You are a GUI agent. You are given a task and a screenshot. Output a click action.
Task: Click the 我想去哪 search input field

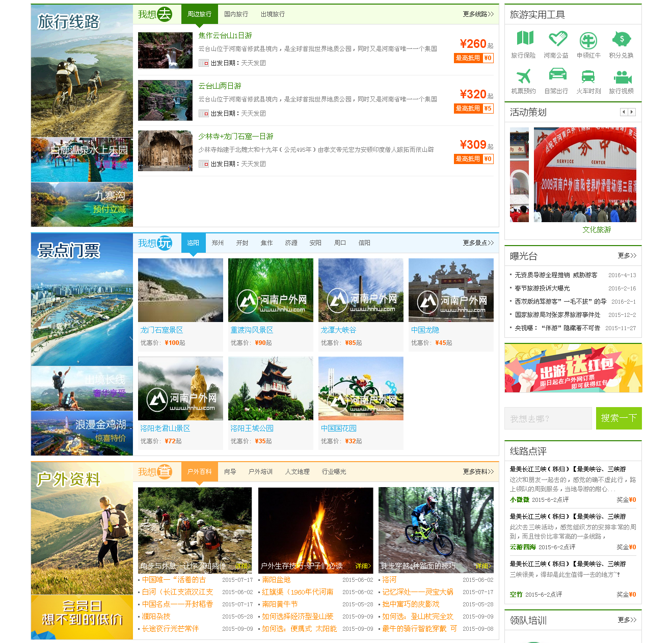pyautogui.click(x=548, y=418)
